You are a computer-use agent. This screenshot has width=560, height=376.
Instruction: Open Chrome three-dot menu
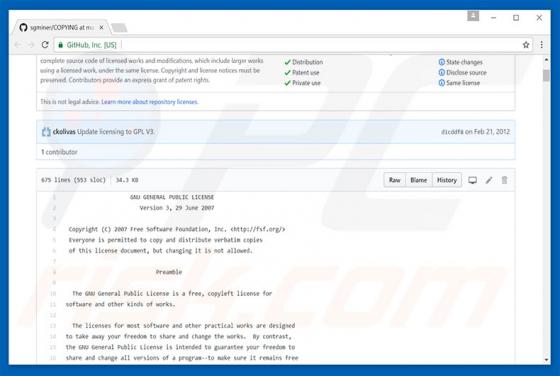pos(542,45)
